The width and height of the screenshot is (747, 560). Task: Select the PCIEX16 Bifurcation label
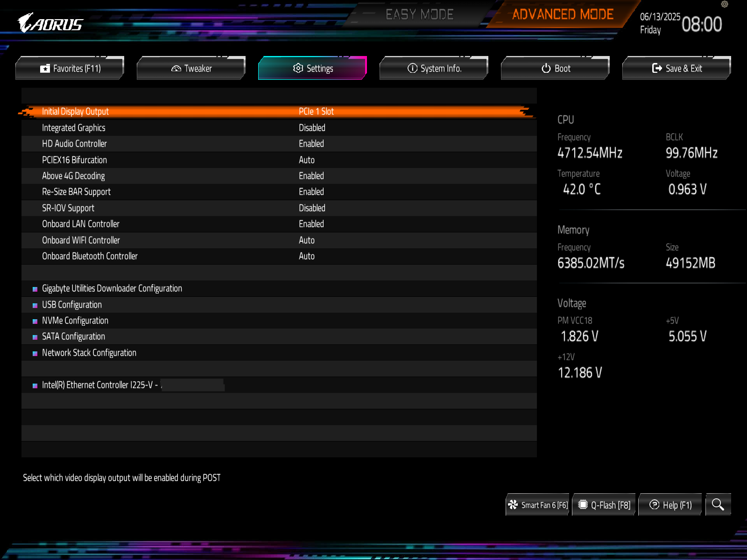[74, 160]
